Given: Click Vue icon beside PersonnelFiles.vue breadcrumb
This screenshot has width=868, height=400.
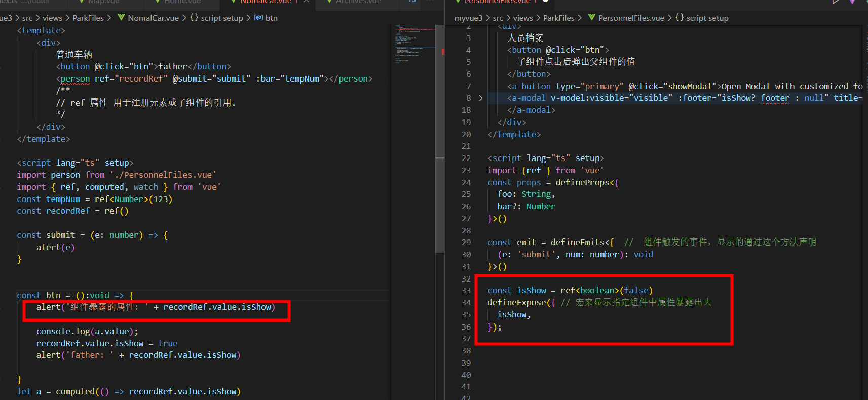Looking at the screenshot, I should pos(591,18).
